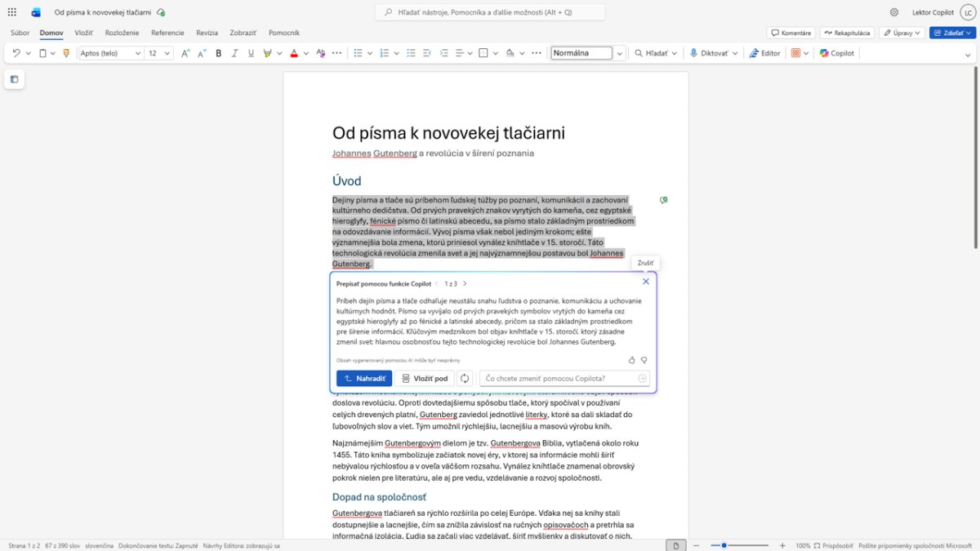This screenshot has height=551, width=980.
Task: Show next Copilot rewrite suggestion
Action: click(465, 284)
